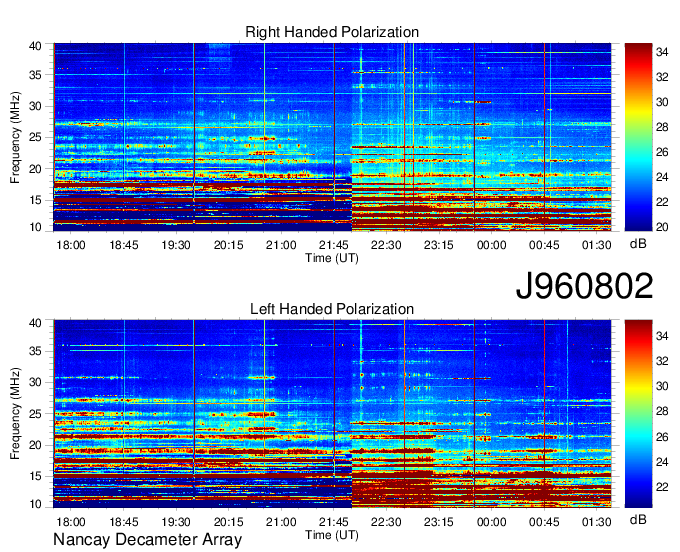Click 34 dB tick on left-handed color bar
The width and height of the screenshot is (680, 552).
click(662, 336)
